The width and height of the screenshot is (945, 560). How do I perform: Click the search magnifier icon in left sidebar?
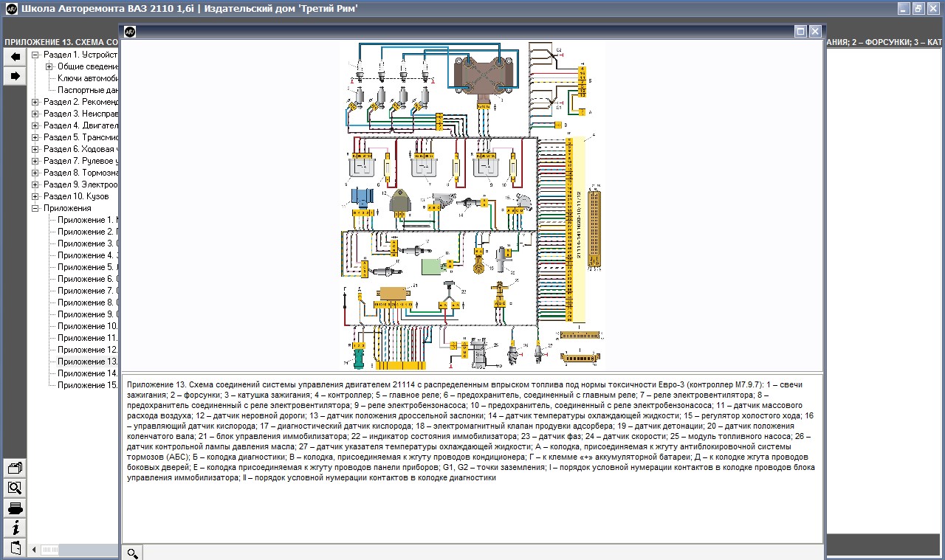point(15,488)
